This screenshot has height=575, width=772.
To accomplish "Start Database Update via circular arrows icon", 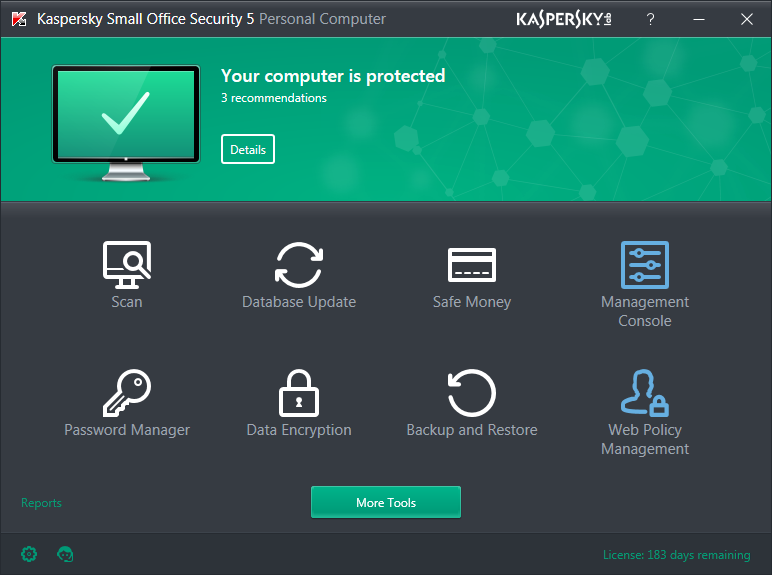I will pos(299,265).
